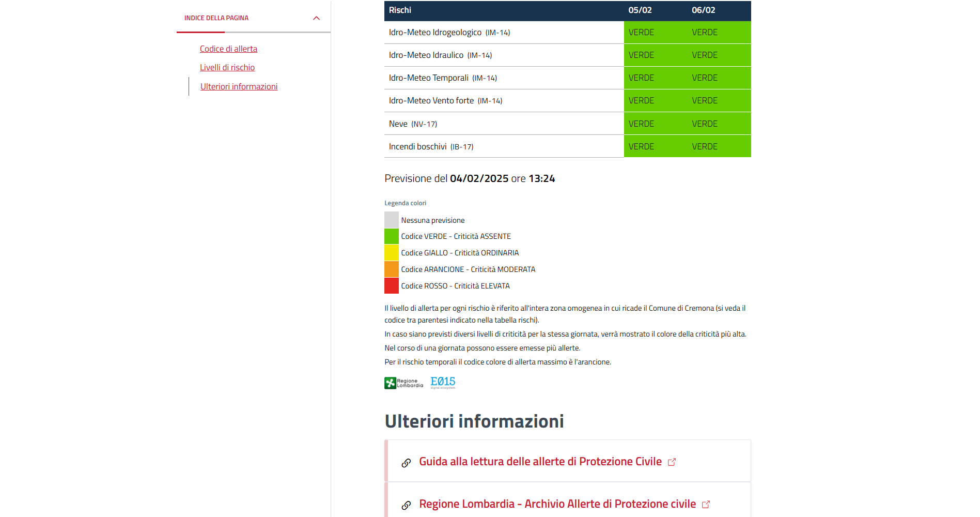
Task: Click the gray Nessuna previsione swatch
Action: coord(392,220)
